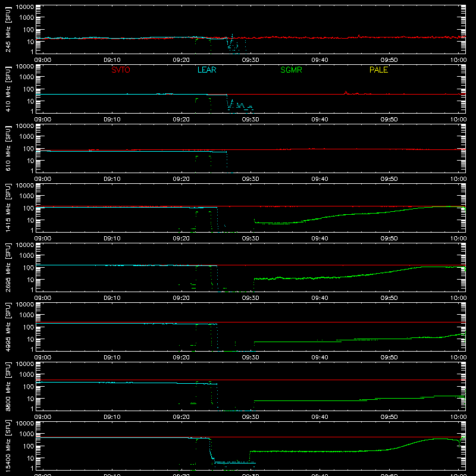Click the 09:10 tick of the 2695 MHz plot
This screenshot has width=476, height=476.
click(x=112, y=298)
